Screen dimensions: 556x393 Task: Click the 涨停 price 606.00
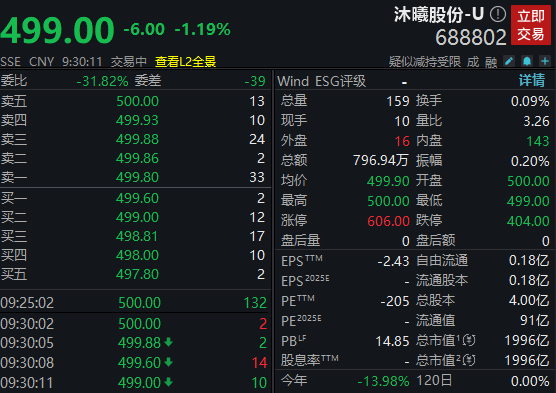click(388, 221)
